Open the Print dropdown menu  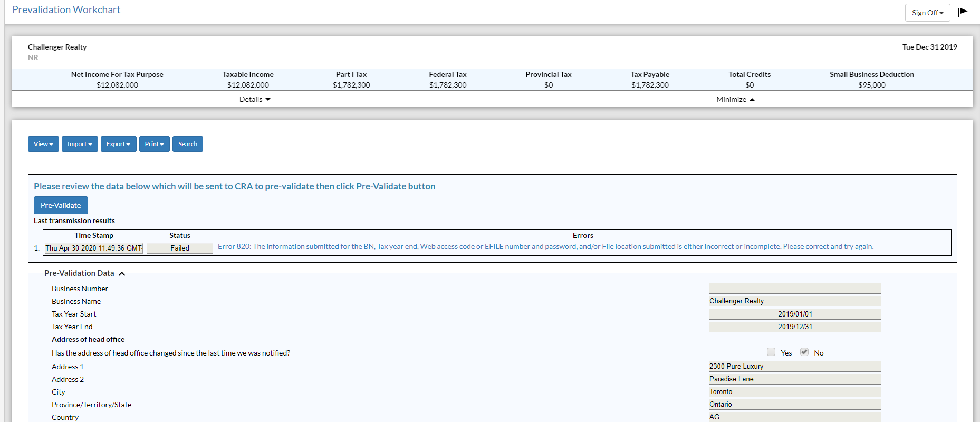click(x=154, y=144)
